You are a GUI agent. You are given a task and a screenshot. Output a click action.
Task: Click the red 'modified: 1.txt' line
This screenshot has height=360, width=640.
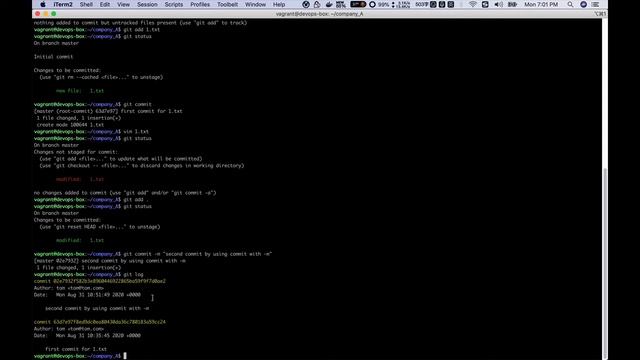tap(80, 179)
